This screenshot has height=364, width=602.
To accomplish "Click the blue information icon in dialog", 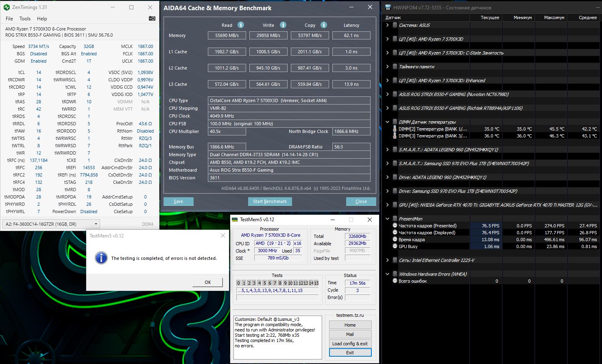I will pyautogui.click(x=101, y=258).
